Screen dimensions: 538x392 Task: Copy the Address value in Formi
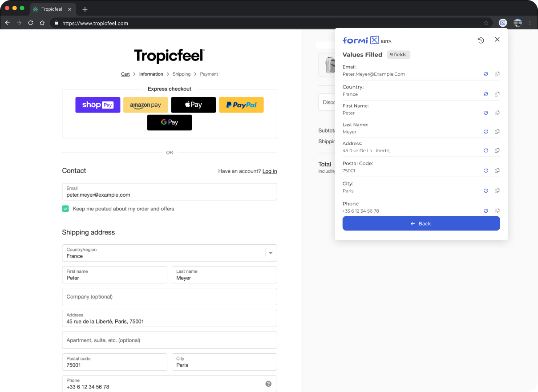(x=497, y=150)
